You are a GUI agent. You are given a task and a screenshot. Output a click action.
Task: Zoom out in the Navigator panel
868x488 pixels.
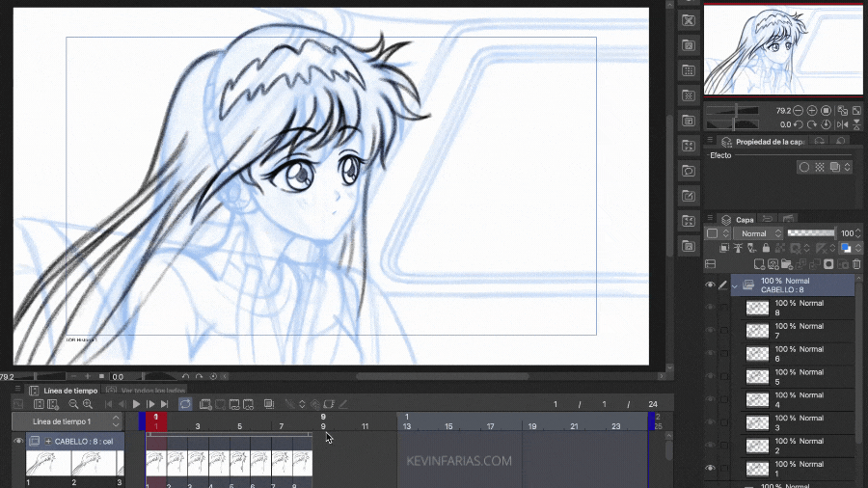798,111
